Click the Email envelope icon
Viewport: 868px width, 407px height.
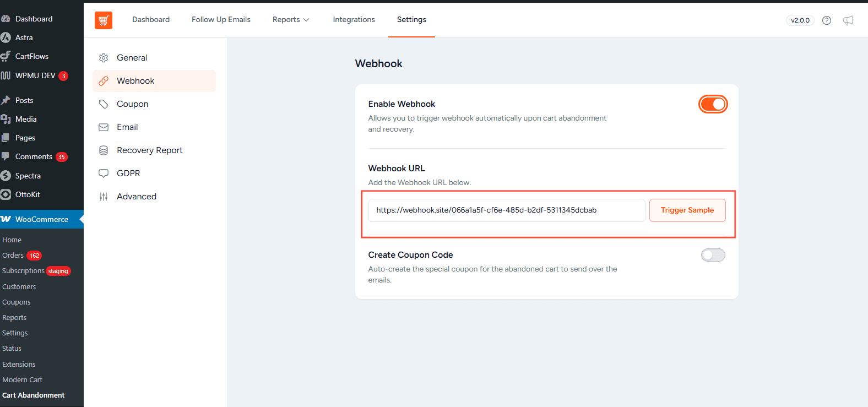tap(104, 127)
